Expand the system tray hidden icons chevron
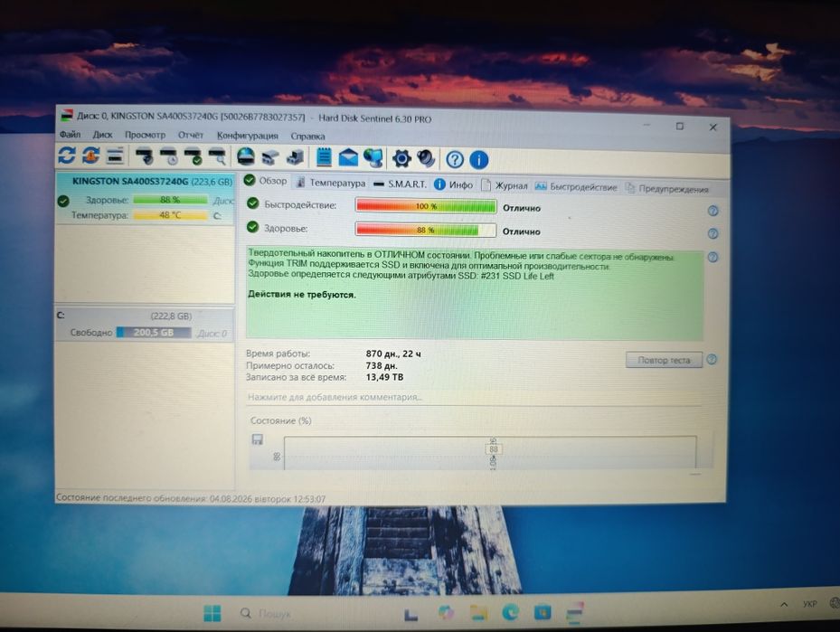This screenshot has width=840, height=632. (x=784, y=605)
